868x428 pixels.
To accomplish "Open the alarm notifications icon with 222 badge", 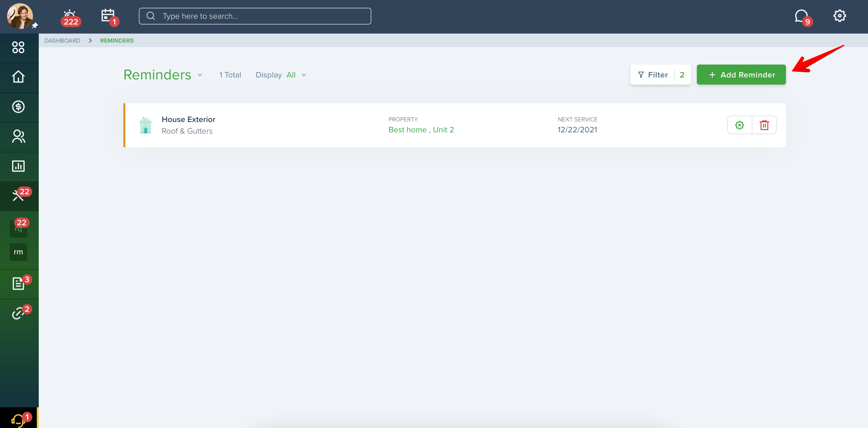I will (70, 17).
